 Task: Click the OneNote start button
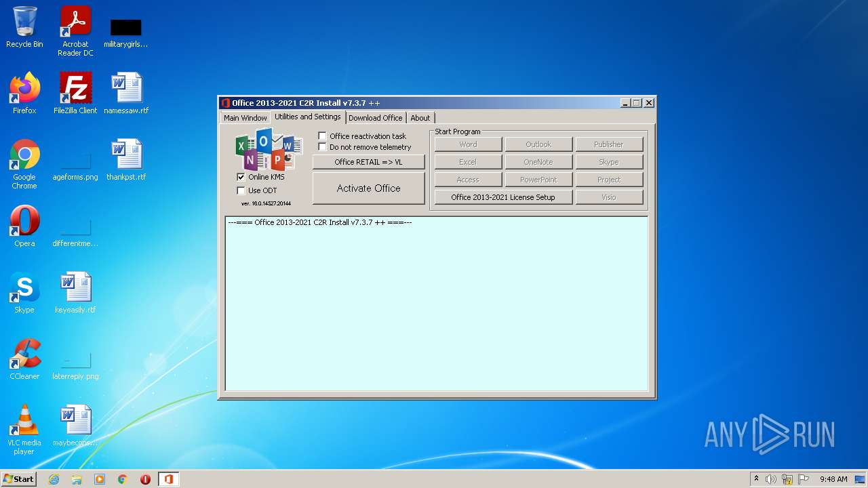pyautogui.click(x=538, y=162)
